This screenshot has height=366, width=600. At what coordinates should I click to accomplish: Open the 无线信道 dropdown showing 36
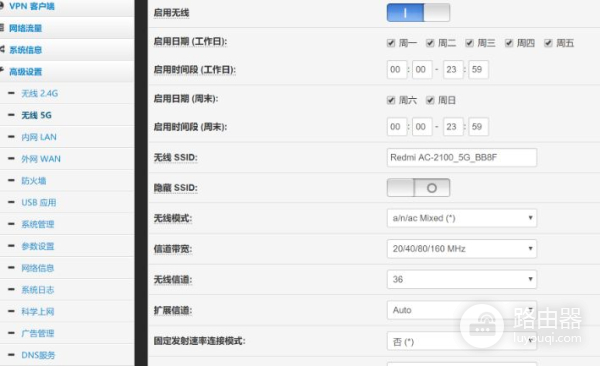462,279
